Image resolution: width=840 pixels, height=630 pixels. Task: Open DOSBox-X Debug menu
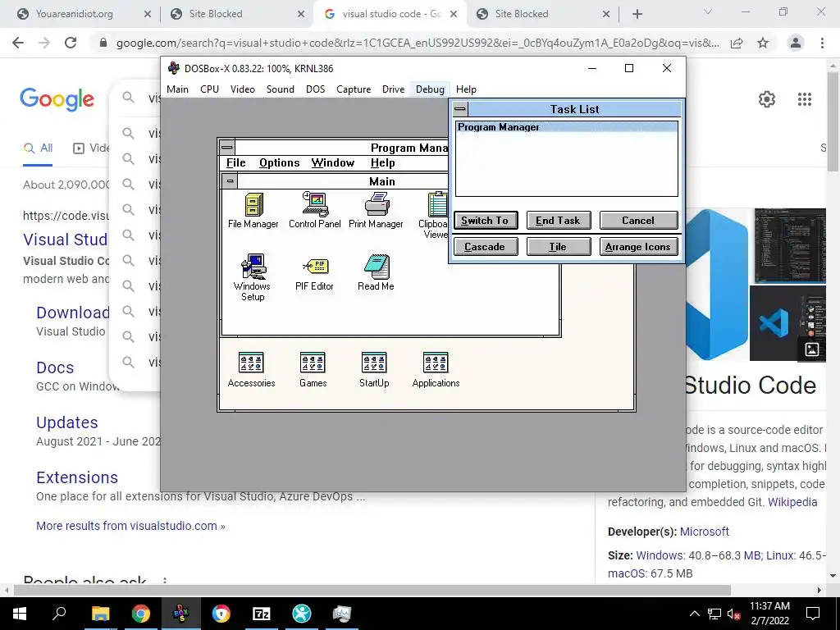pos(430,89)
